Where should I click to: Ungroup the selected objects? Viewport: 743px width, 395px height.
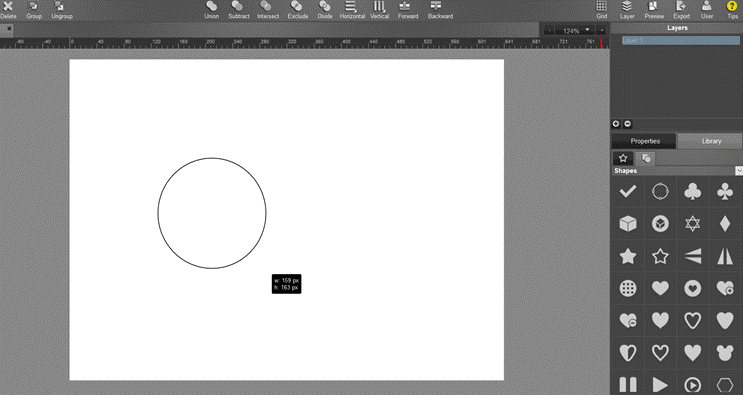point(62,10)
